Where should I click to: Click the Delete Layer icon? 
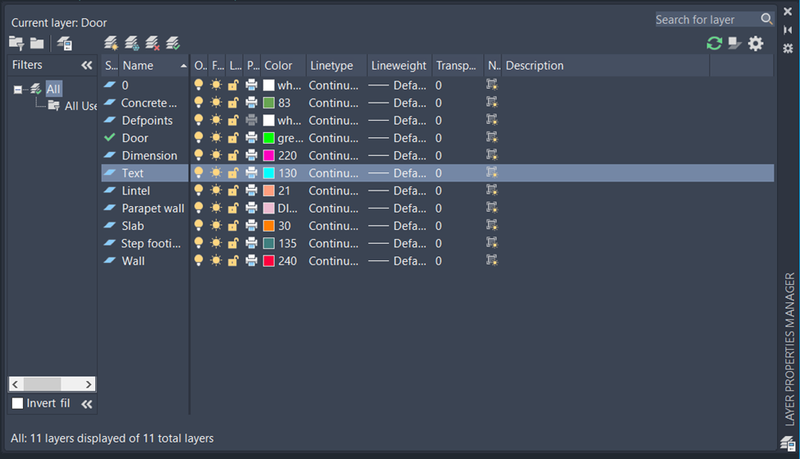(x=153, y=43)
